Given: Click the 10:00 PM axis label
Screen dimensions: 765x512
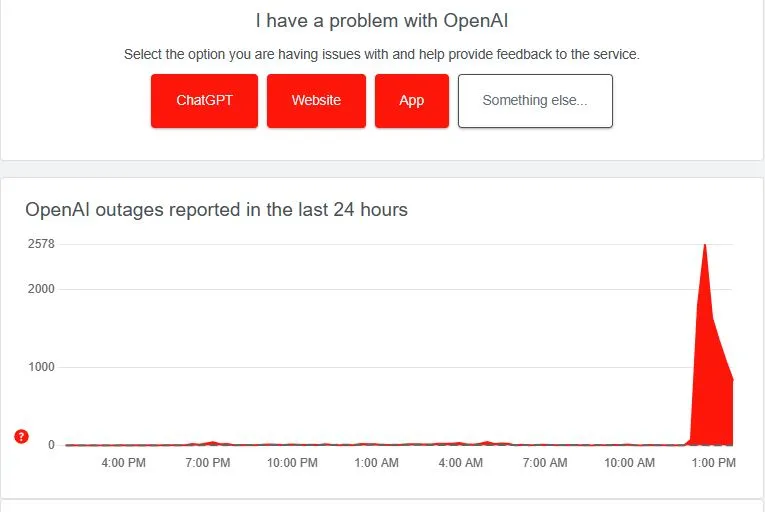Looking at the screenshot, I should tap(292, 463).
